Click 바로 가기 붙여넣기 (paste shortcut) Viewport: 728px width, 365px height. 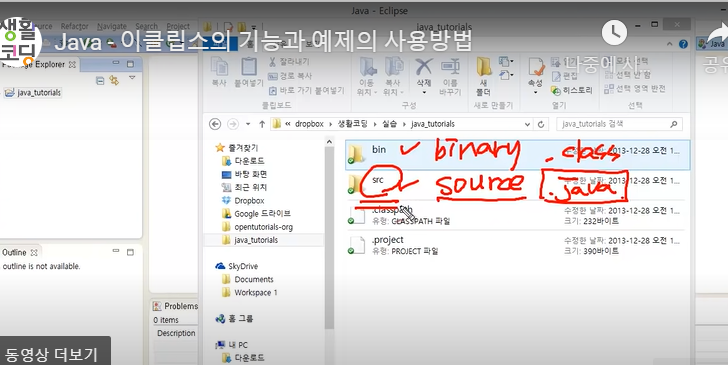306,90
